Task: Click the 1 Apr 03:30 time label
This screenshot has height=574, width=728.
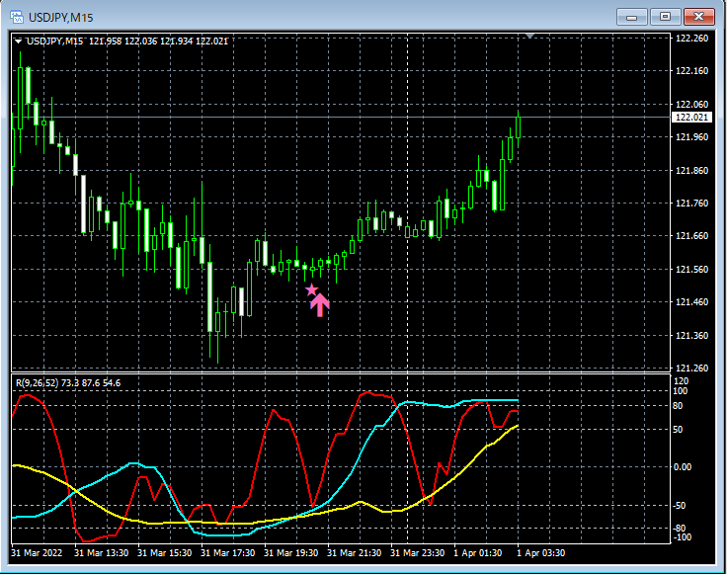Action: pos(541,553)
